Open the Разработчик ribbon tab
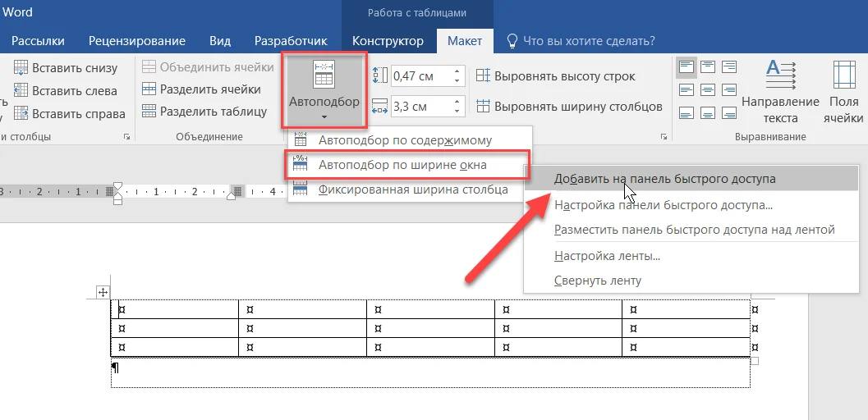868x420 pixels. point(291,41)
